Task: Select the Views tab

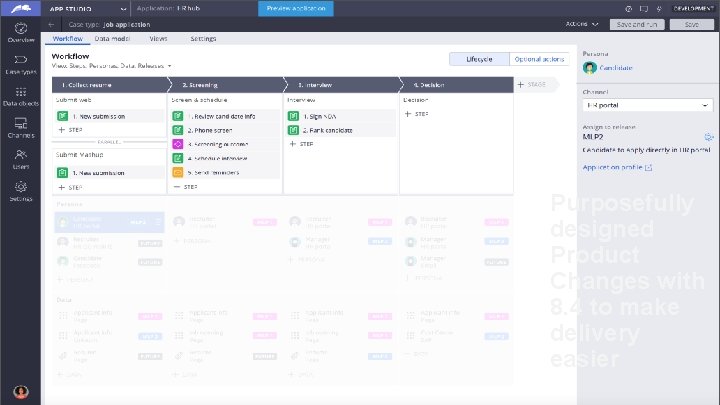Action: tap(158, 39)
